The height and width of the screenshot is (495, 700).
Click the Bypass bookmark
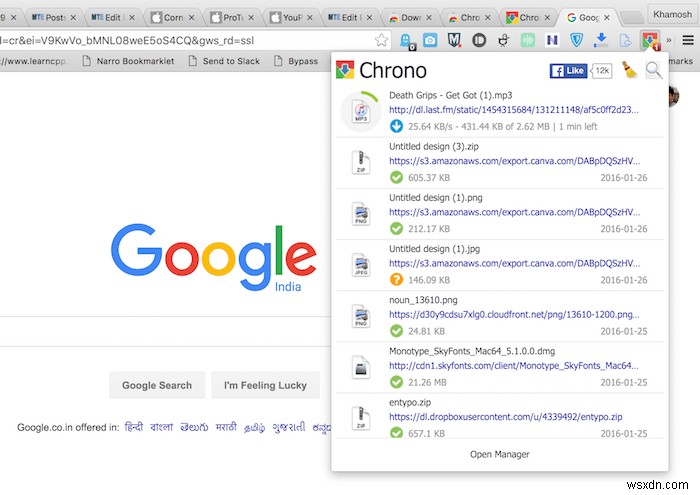[296, 61]
